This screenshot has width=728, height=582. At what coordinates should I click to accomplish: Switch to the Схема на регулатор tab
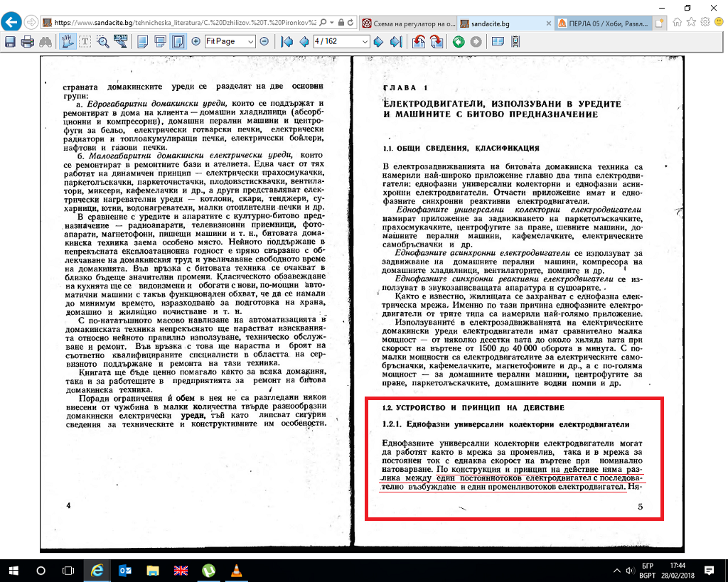point(407,23)
